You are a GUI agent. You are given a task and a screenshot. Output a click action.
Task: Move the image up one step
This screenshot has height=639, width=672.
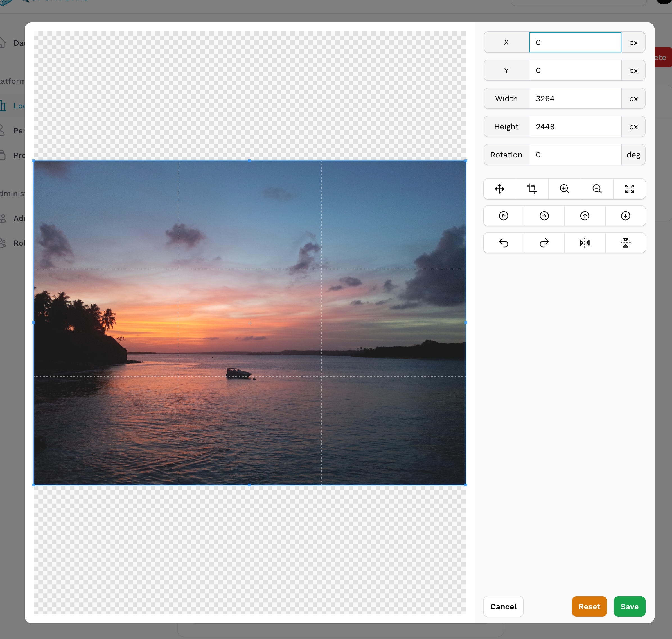[585, 216]
